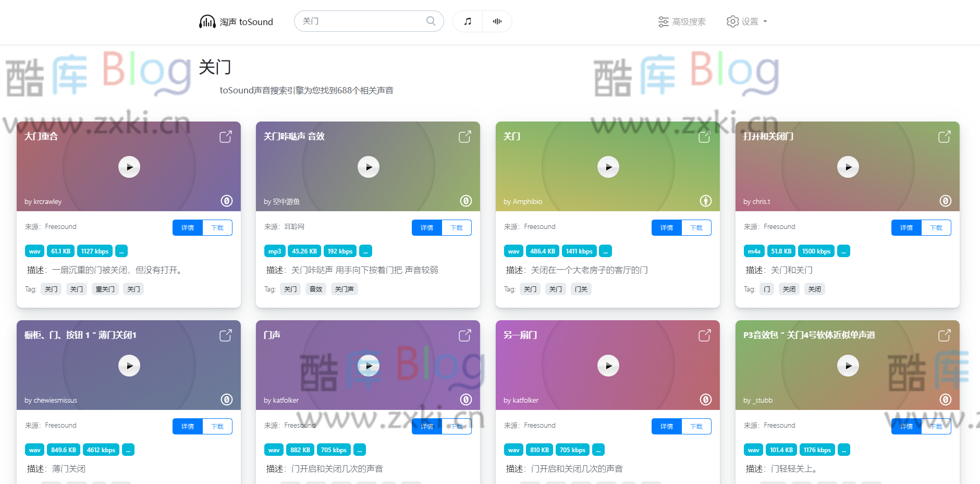Viewport: 980px width, 484px height.
Task: Play the 门声 sound
Action: click(368, 366)
